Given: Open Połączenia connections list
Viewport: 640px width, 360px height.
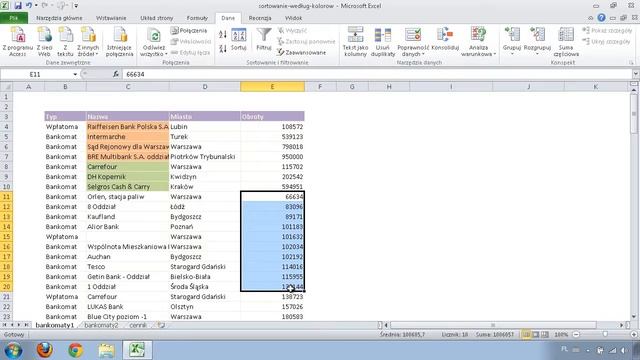Looking at the screenshot, I should [x=189, y=31].
